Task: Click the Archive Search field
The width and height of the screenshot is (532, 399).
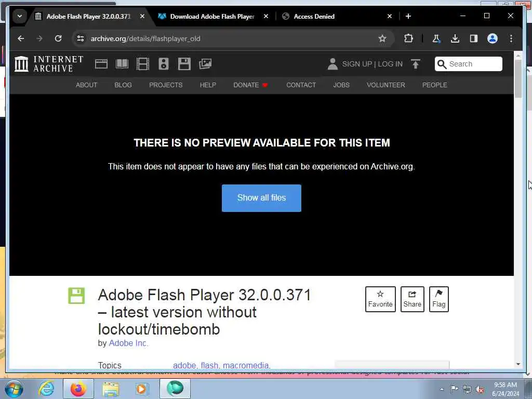Action: 468,64
